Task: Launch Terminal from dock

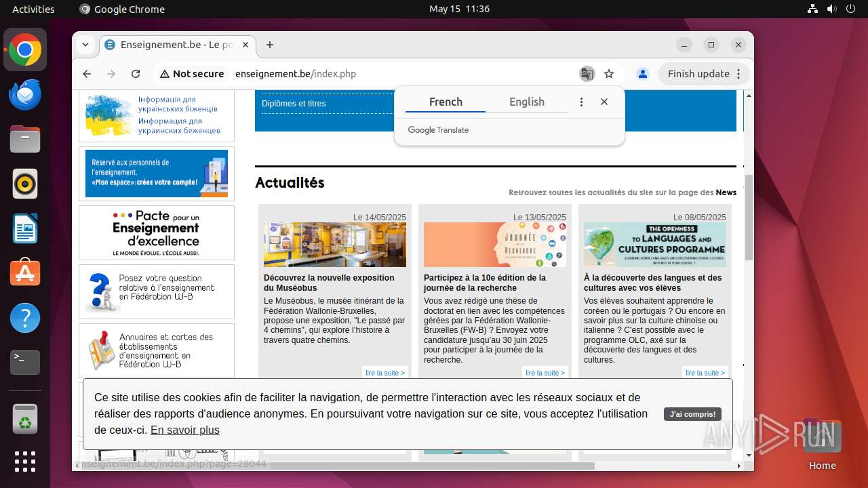Action: pos(25,363)
